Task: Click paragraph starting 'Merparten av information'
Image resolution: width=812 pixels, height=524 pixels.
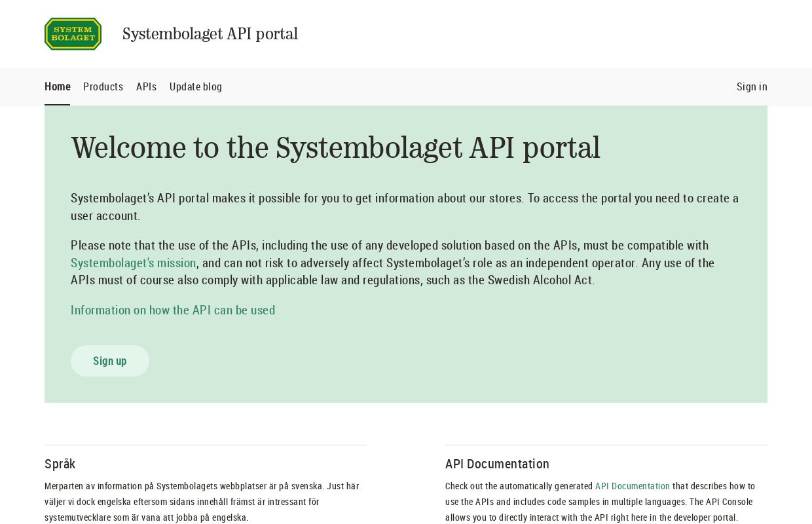Action: (x=203, y=502)
